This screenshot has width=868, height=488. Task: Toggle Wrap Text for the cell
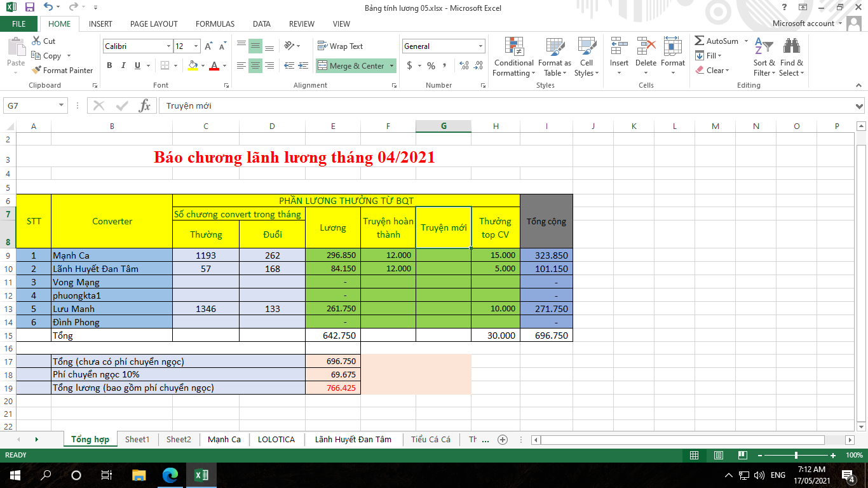pos(340,46)
